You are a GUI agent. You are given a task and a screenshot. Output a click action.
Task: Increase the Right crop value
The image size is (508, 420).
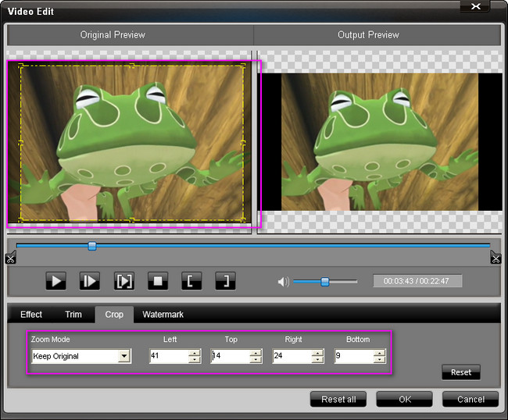(317, 353)
